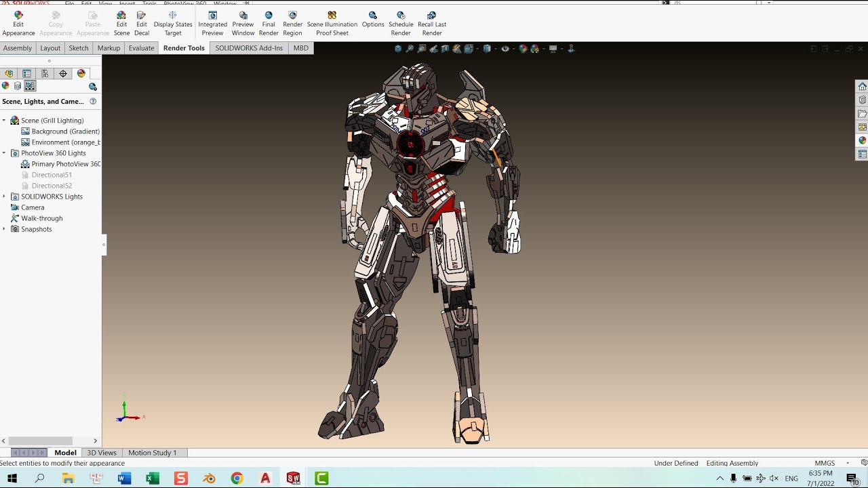View Scene, Lights, and Cameras button
The width and height of the screenshot is (868, 488).
[30, 86]
